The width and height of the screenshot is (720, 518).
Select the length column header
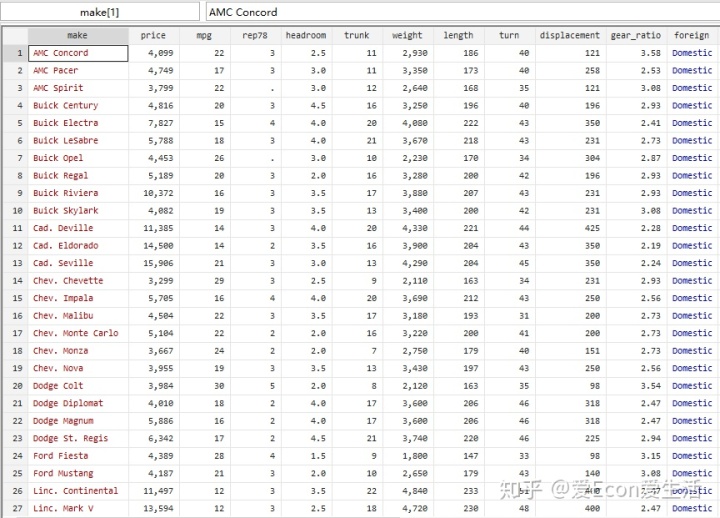tap(459, 35)
